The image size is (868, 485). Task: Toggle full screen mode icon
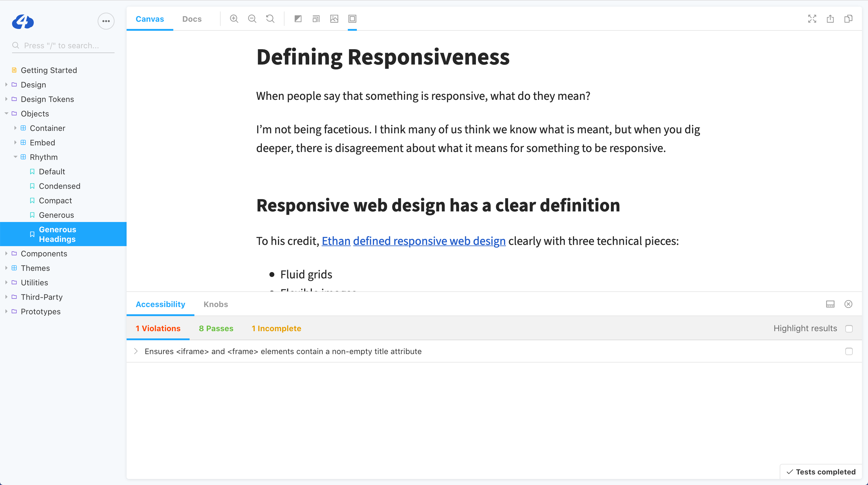point(812,19)
